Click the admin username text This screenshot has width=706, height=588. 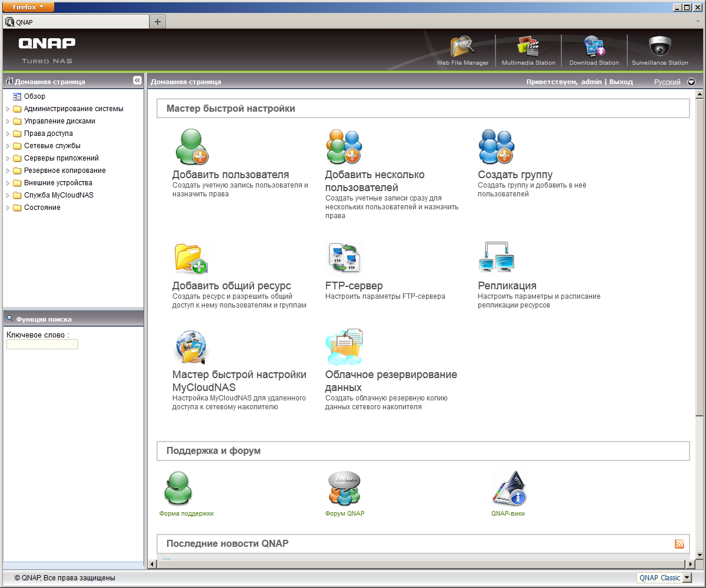coord(591,82)
